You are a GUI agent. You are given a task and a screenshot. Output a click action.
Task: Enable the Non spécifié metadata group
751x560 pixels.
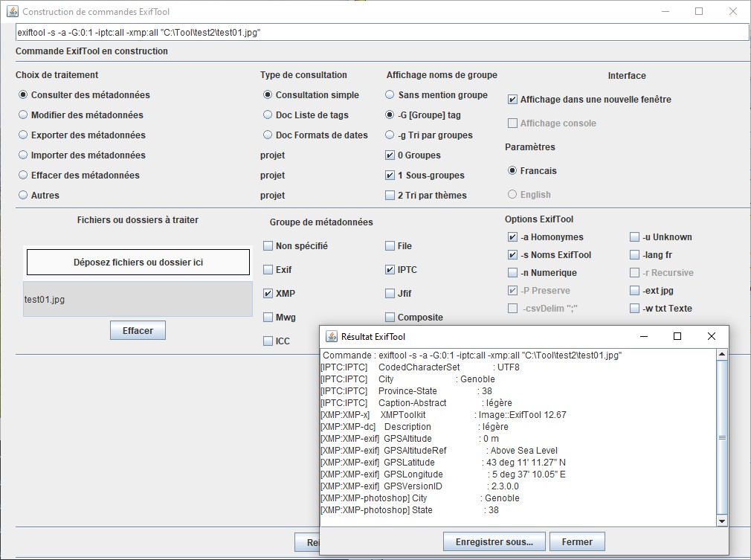pyautogui.click(x=268, y=246)
